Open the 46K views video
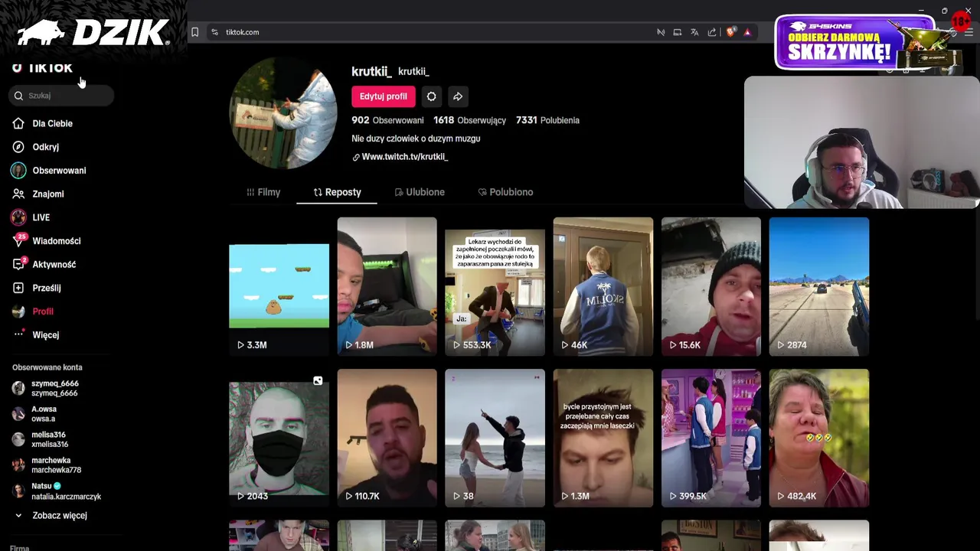This screenshot has width=980, height=551. [603, 287]
